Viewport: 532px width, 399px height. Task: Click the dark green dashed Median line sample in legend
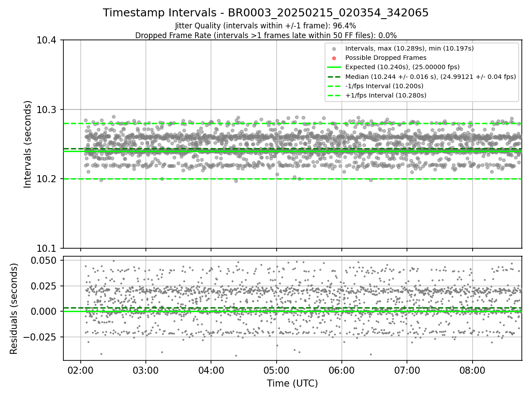[334, 77]
